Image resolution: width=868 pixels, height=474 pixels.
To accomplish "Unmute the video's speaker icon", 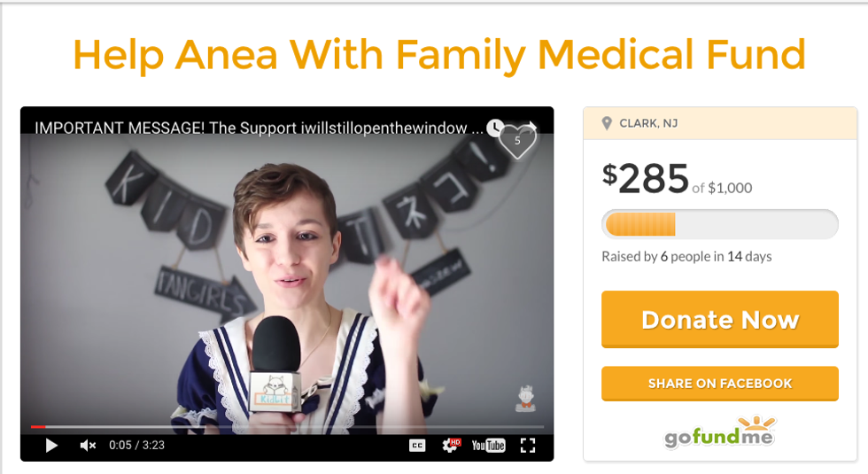I will click(88, 445).
